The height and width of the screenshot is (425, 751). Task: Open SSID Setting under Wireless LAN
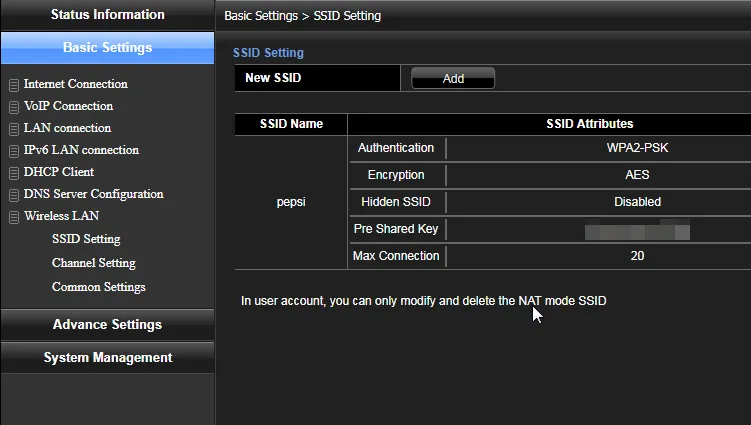coord(86,239)
